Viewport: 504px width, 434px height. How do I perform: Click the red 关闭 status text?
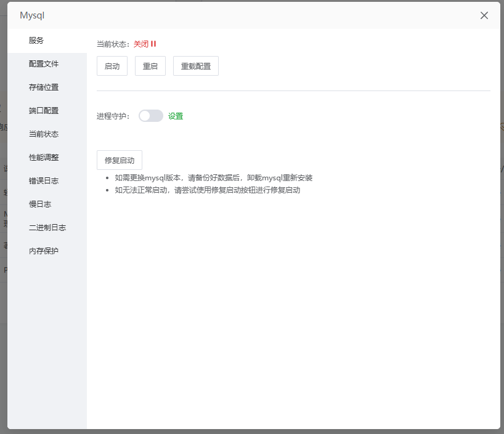coord(140,44)
